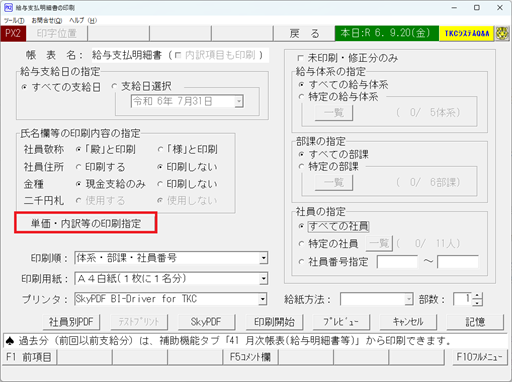Select 金種 印刷しない option
This screenshot has height=382, width=512.
pos(160,184)
